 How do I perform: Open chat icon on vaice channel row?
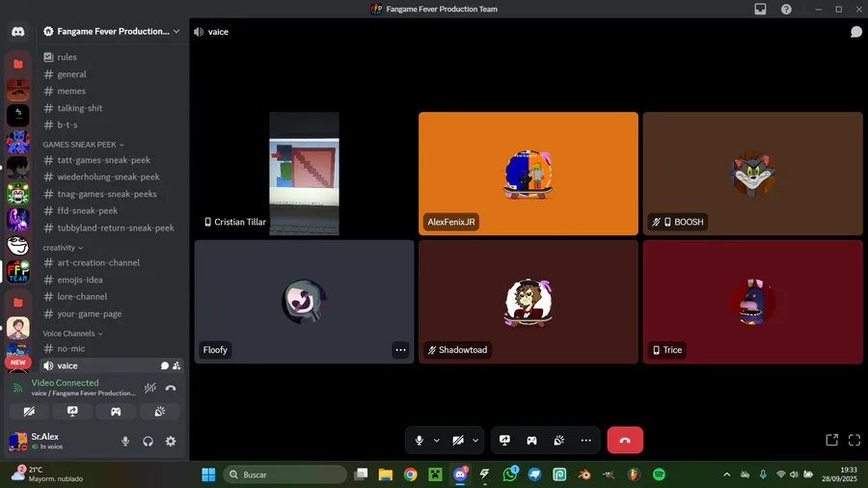pos(164,366)
